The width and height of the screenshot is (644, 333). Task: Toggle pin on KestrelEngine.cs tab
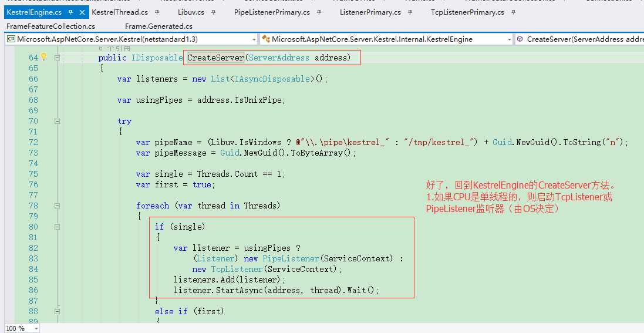[70, 12]
